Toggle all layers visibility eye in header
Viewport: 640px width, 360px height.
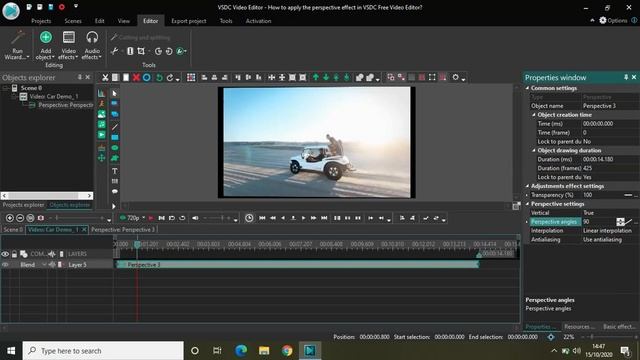(x=5, y=254)
